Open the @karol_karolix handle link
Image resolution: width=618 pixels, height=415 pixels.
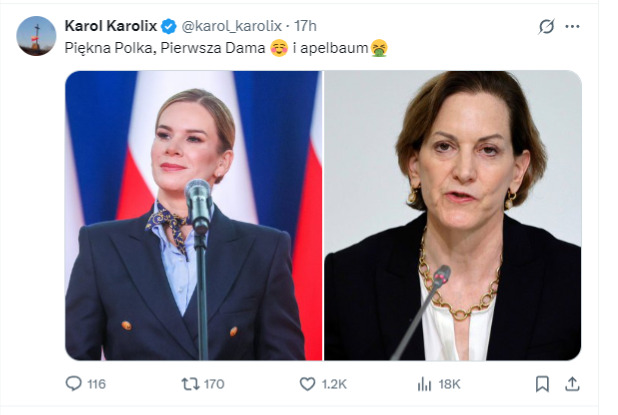tap(226, 26)
